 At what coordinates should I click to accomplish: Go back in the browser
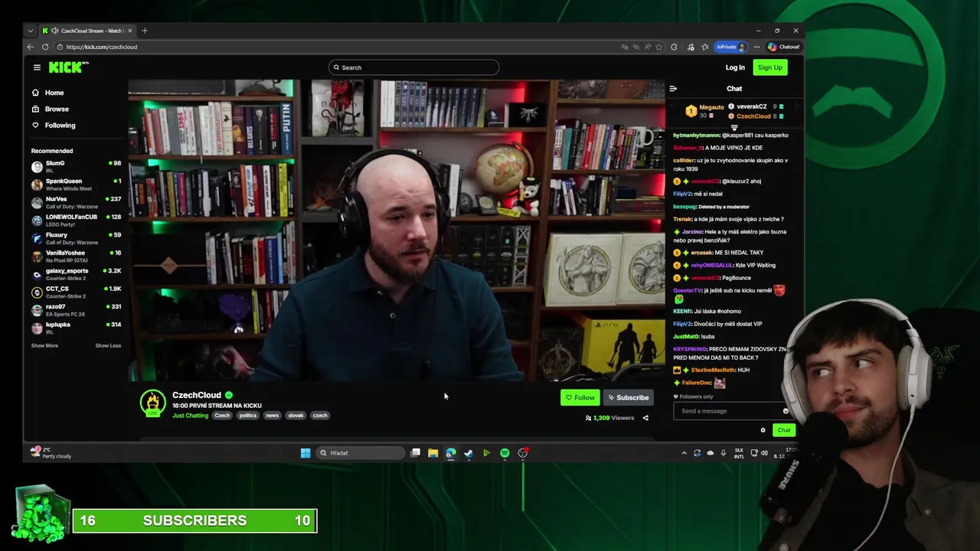pos(31,47)
